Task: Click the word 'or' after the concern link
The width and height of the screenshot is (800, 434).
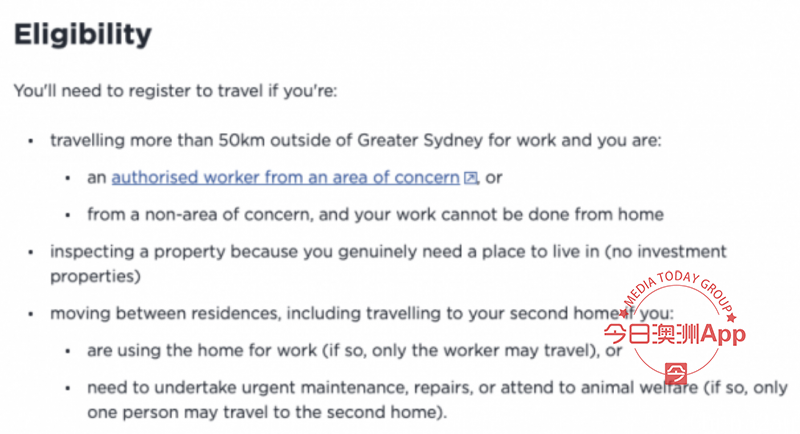Action: click(493, 177)
